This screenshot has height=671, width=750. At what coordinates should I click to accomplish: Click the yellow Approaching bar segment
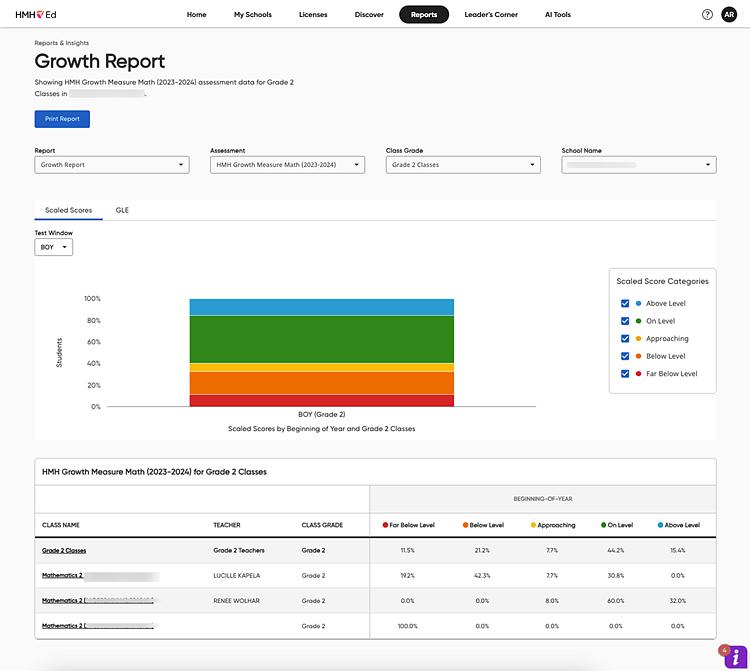tap(321, 367)
